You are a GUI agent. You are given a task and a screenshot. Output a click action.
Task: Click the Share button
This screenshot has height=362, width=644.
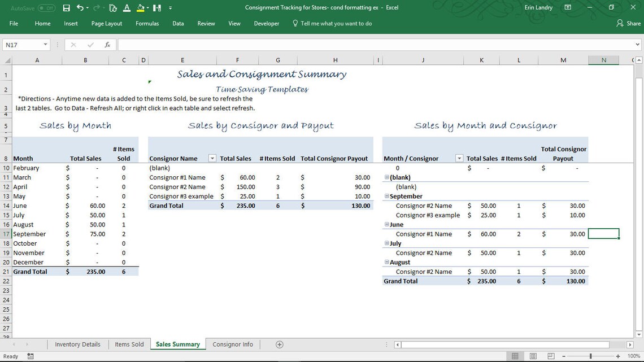[x=628, y=23]
